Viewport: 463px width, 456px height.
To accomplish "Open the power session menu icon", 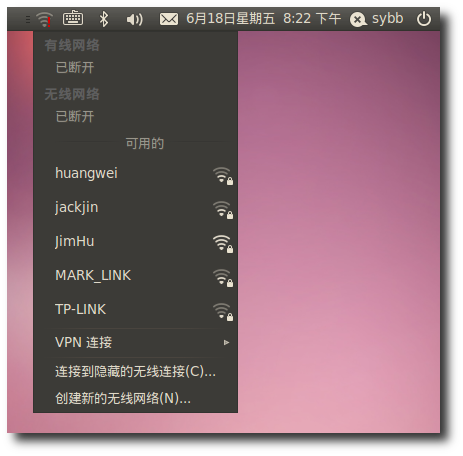I will pos(424,19).
